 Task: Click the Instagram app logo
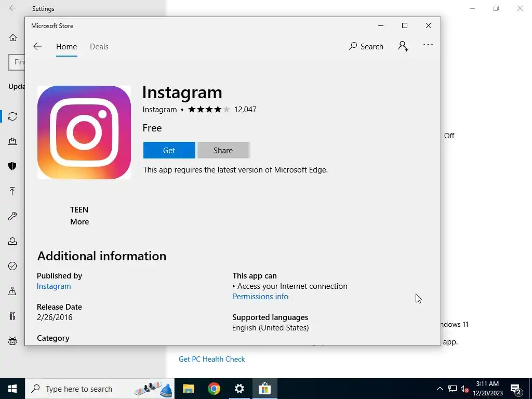(84, 132)
